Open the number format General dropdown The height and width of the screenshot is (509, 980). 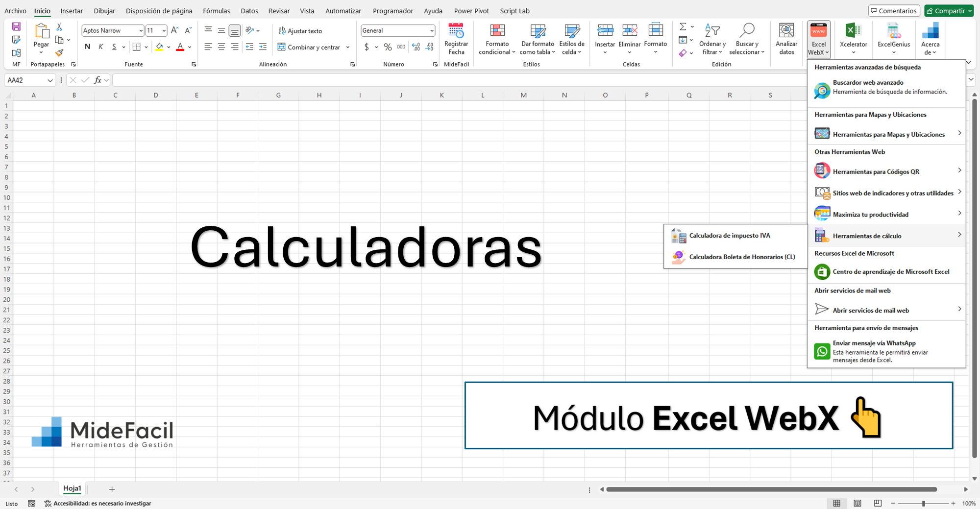pyautogui.click(x=432, y=31)
